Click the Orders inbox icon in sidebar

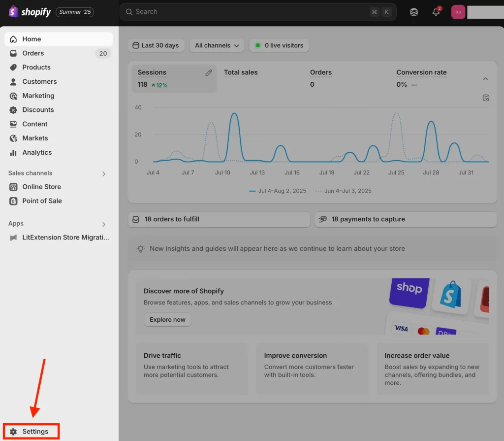point(13,53)
